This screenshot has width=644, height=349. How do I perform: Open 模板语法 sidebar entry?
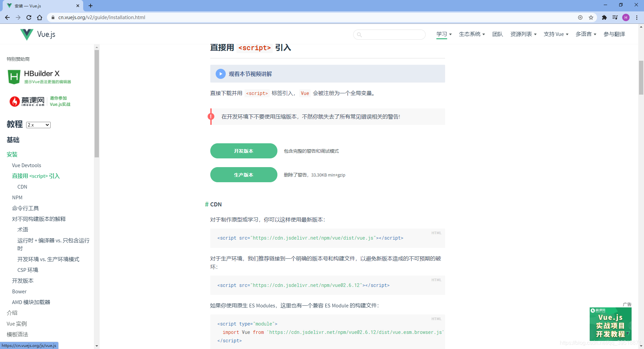17,335
